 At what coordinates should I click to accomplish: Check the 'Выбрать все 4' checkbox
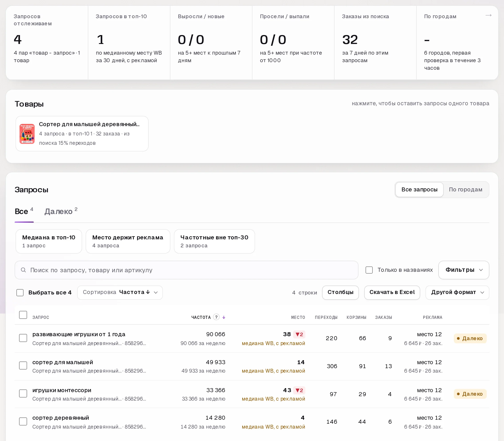pyautogui.click(x=20, y=292)
